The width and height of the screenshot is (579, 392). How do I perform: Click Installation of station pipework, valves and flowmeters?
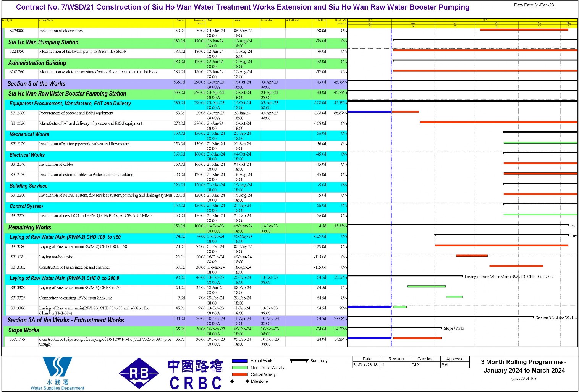pos(84,144)
